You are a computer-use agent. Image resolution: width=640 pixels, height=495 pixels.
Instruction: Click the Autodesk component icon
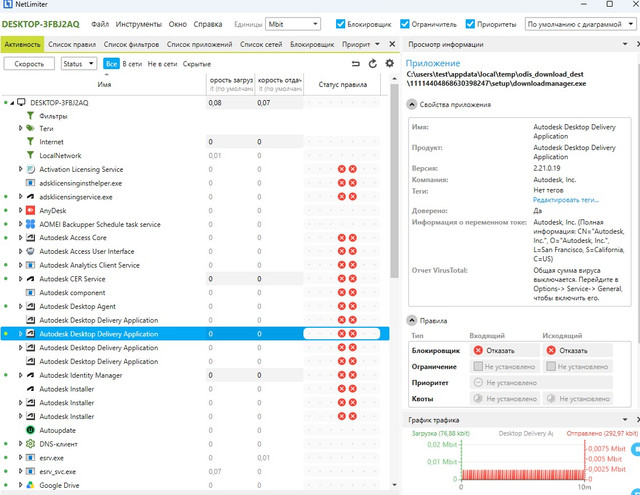tap(30, 293)
